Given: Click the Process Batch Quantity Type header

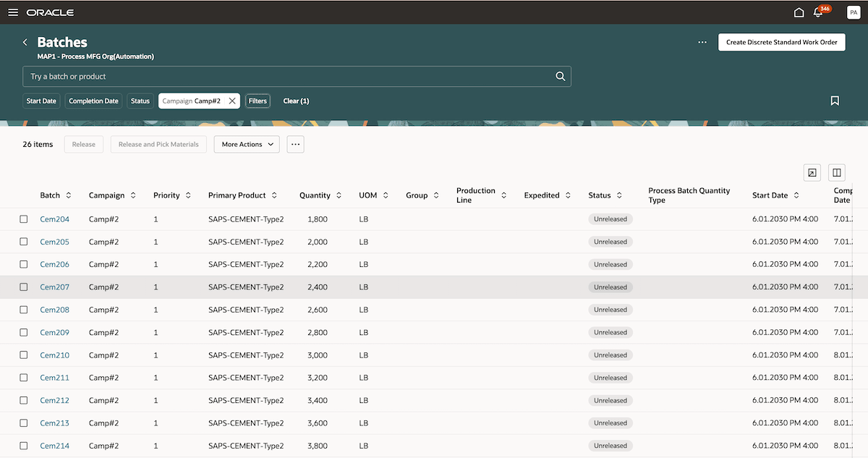Looking at the screenshot, I should (x=689, y=195).
